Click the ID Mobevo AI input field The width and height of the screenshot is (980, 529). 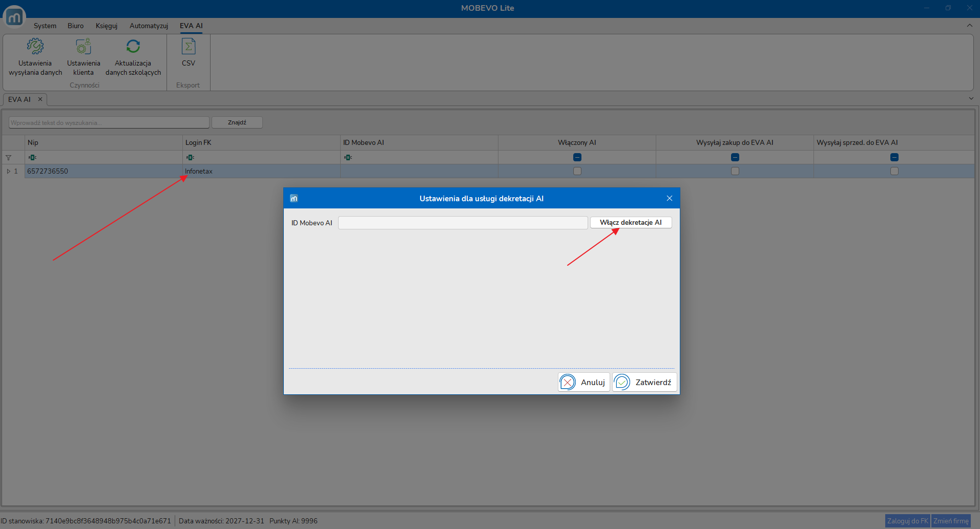coord(463,223)
